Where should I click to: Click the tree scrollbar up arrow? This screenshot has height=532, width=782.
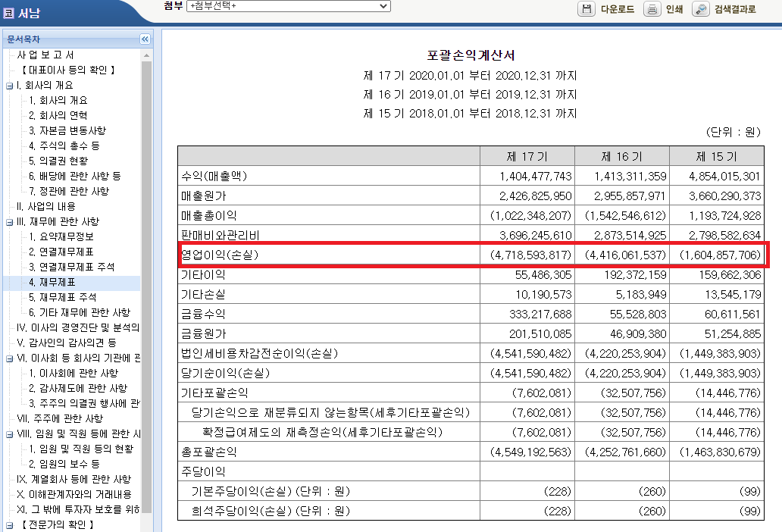tap(146, 55)
